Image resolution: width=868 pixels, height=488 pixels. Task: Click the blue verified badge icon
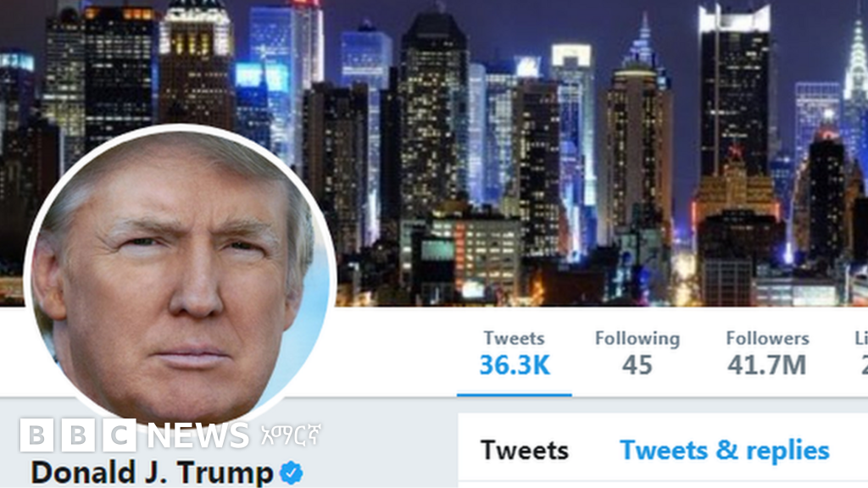pos(292,473)
